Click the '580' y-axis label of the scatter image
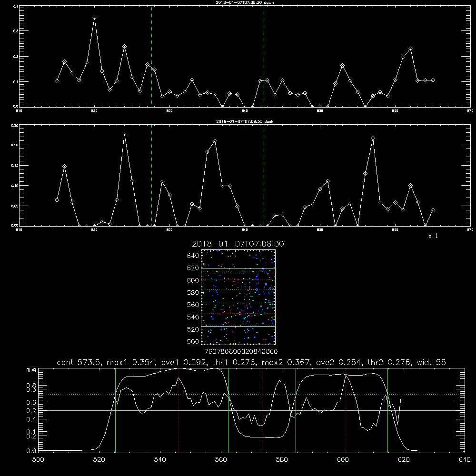Screen dimensions: 476x476 point(193,293)
